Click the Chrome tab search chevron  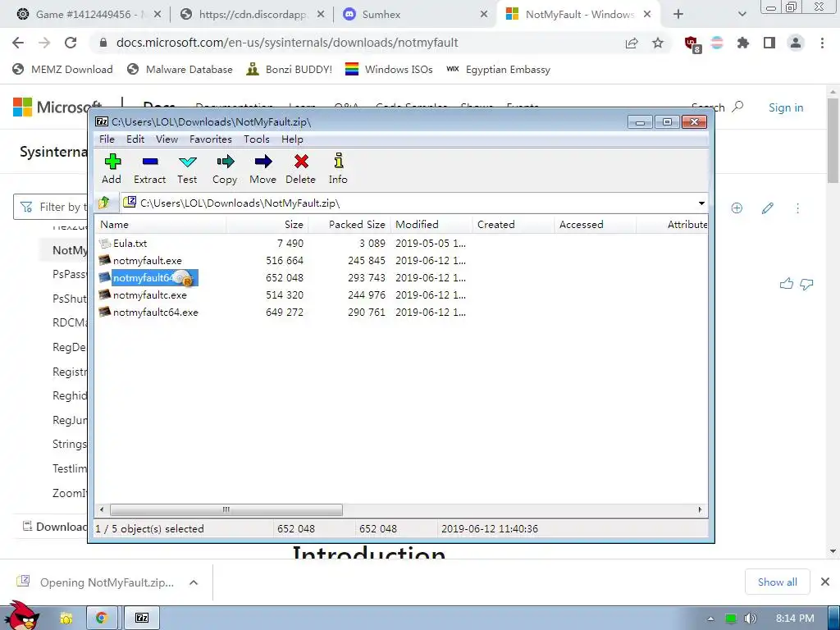(742, 15)
